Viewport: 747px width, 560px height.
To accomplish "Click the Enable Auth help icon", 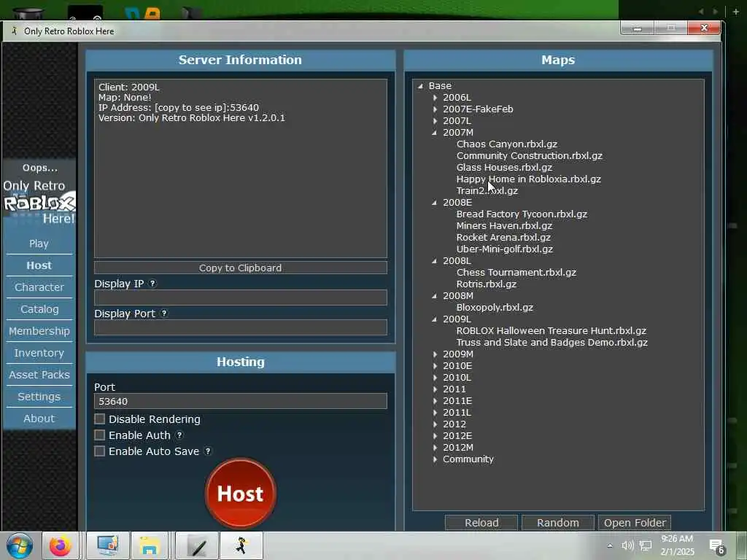I will click(x=179, y=435).
